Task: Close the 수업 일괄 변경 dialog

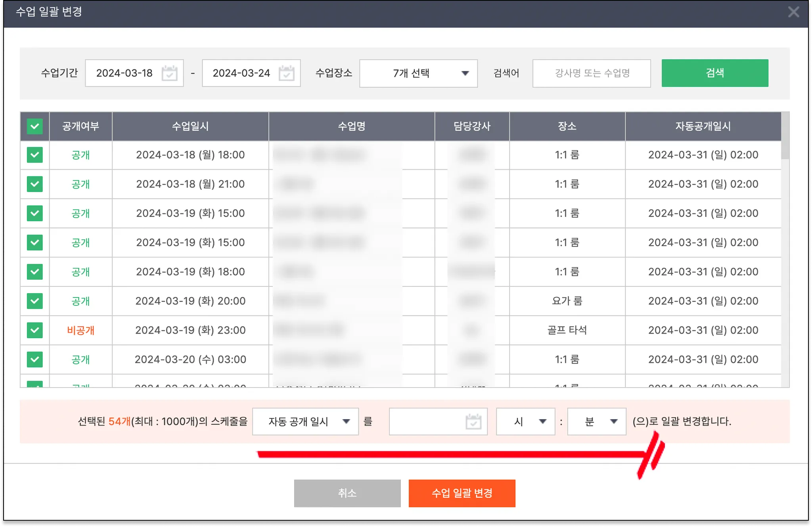Action: pos(793,12)
